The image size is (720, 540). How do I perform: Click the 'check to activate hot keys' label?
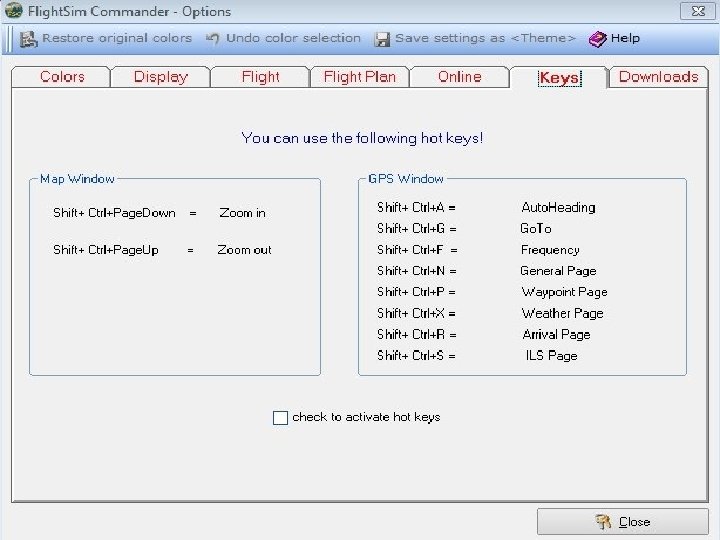[x=366, y=417]
